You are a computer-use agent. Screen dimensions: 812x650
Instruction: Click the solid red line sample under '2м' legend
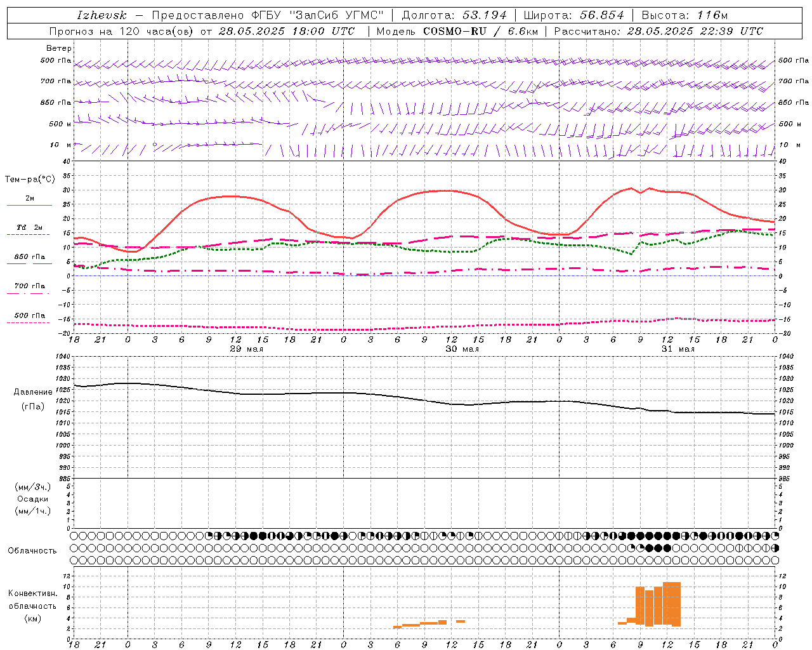pyautogui.click(x=30, y=206)
